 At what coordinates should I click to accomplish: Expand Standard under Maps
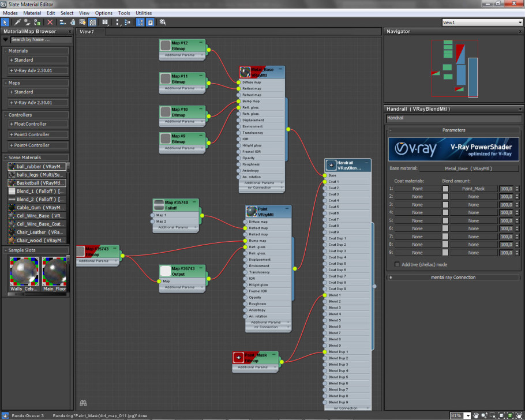click(x=12, y=92)
